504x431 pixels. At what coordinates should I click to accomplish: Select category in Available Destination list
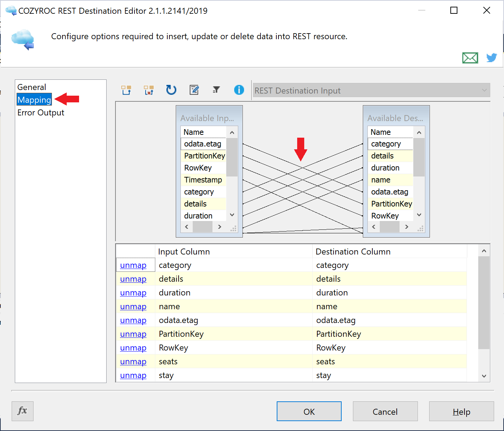(390, 144)
